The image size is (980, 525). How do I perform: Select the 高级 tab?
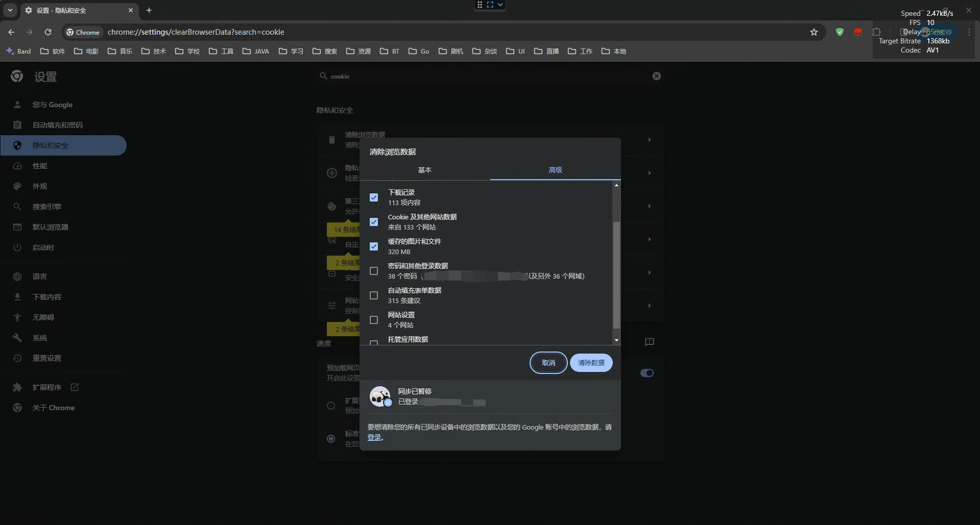[x=555, y=170]
